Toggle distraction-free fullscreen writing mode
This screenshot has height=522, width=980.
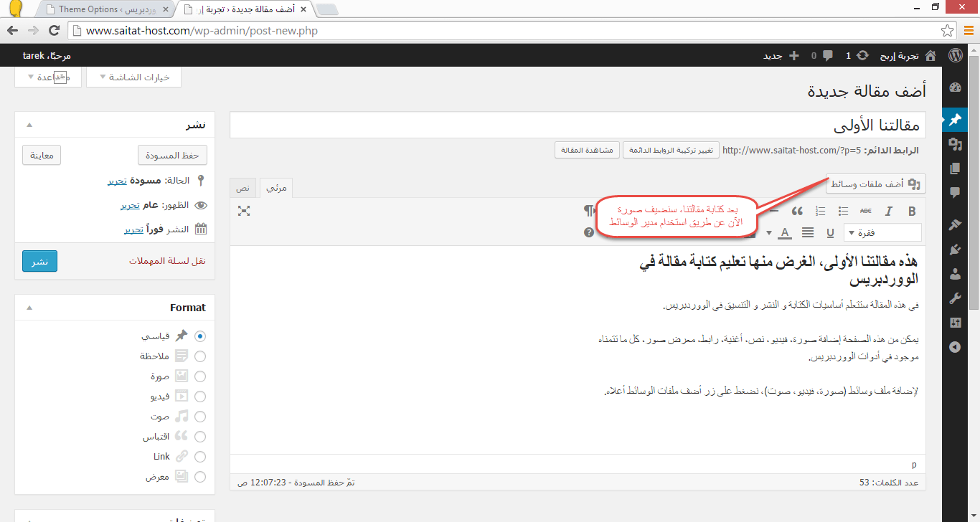(x=244, y=211)
